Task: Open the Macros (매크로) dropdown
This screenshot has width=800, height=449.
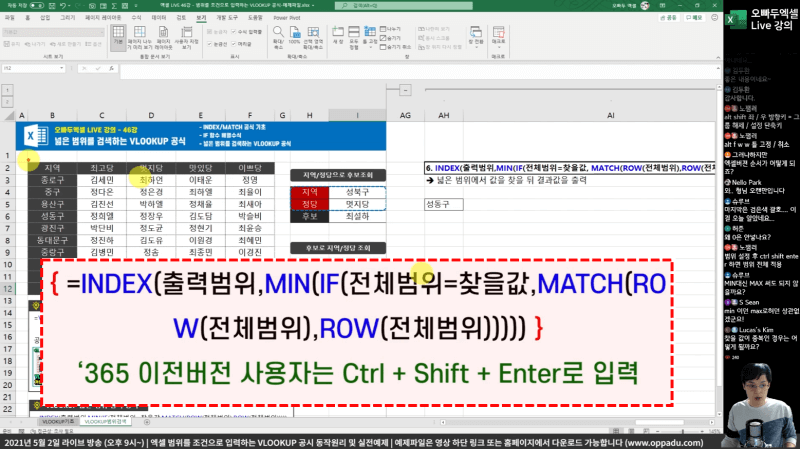Action: [498, 37]
